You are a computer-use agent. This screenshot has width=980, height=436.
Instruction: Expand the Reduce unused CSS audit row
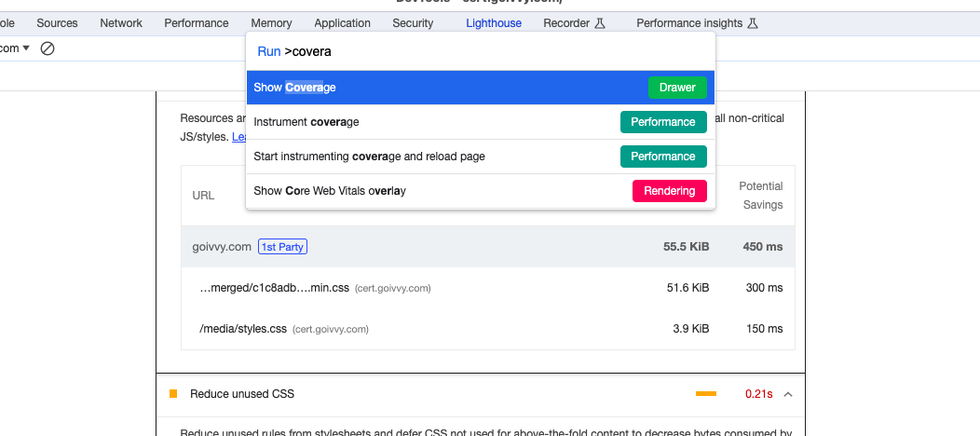tap(242, 394)
